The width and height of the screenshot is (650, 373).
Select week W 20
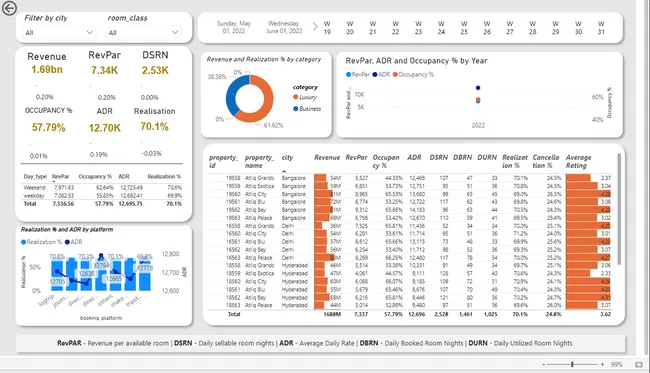tap(350, 28)
